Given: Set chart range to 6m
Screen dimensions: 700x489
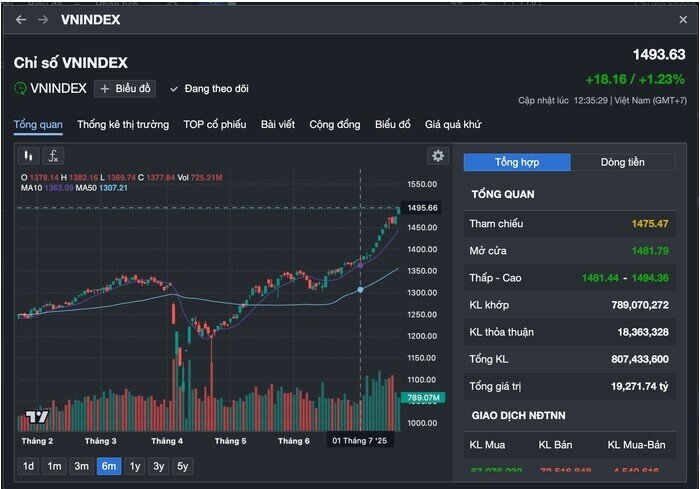Looking at the screenshot, I should pos(109,466).
